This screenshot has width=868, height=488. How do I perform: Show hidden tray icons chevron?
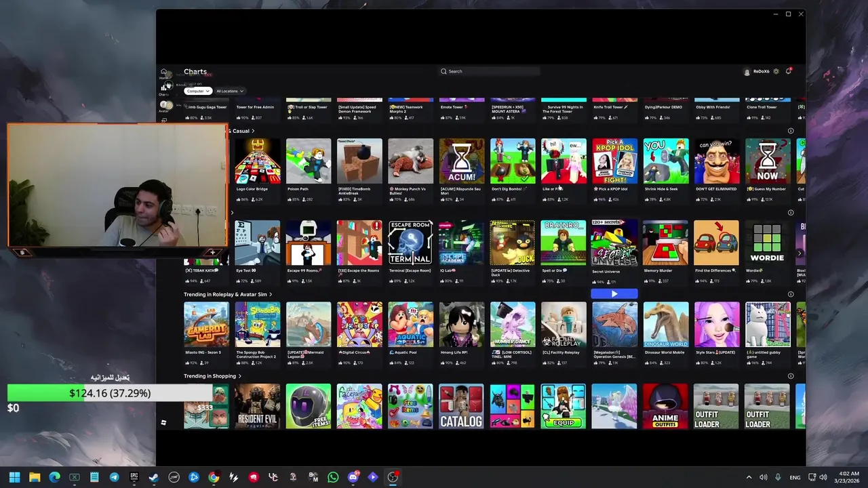[x=749, y=478]
